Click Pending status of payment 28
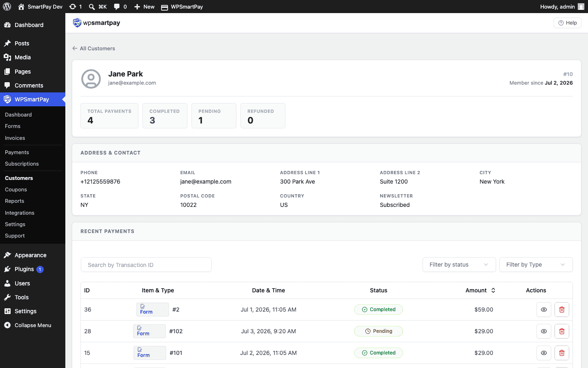Screen dimensions: 588x368 pos(379,331)
